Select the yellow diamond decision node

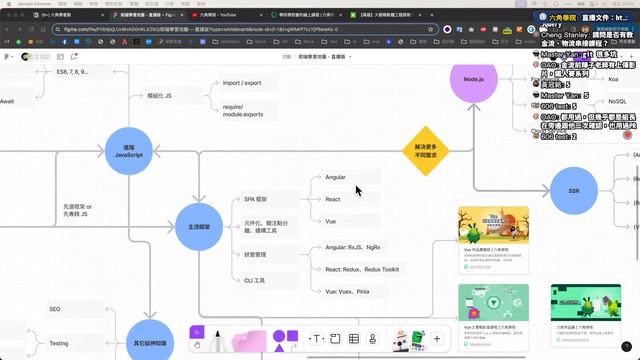tap(426, 151)
